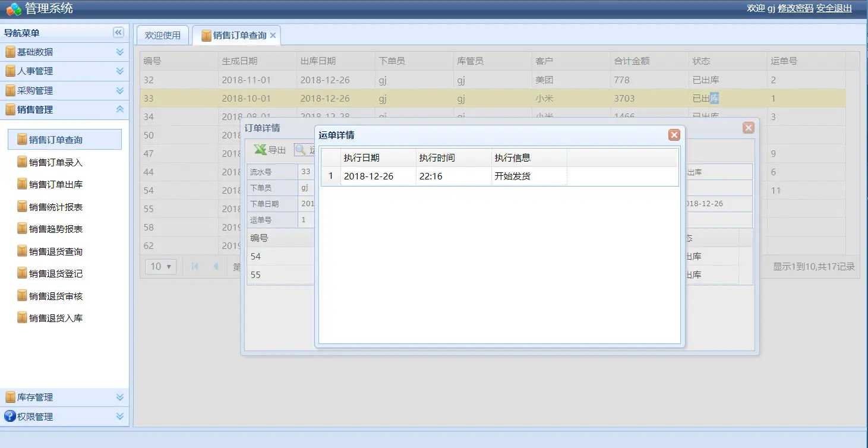Click the 导出 label in 订单详情
This screenshot has height=448, width=868.
click(x=277, y=150)
